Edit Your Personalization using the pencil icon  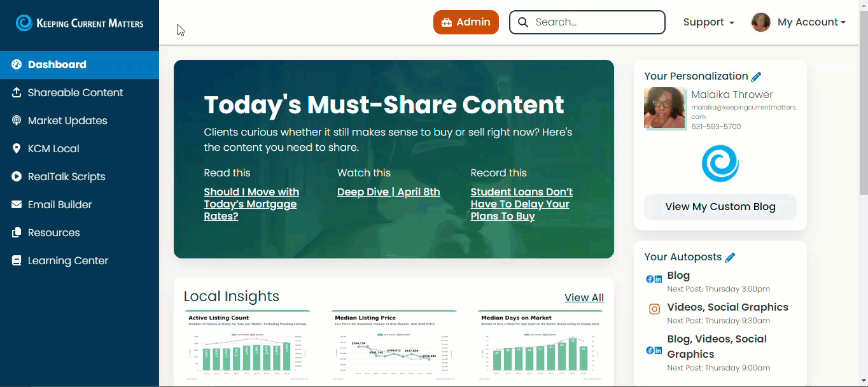(756, 76)
